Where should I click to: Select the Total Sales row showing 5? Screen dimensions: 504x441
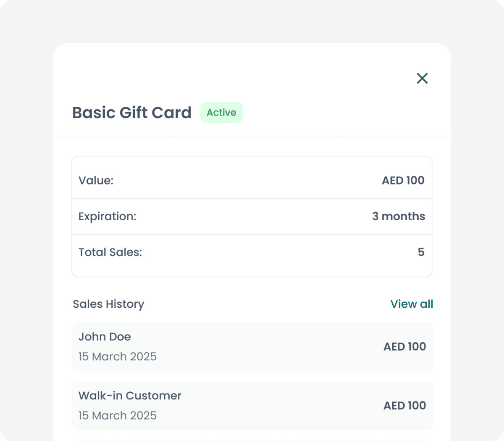(252, 252)
